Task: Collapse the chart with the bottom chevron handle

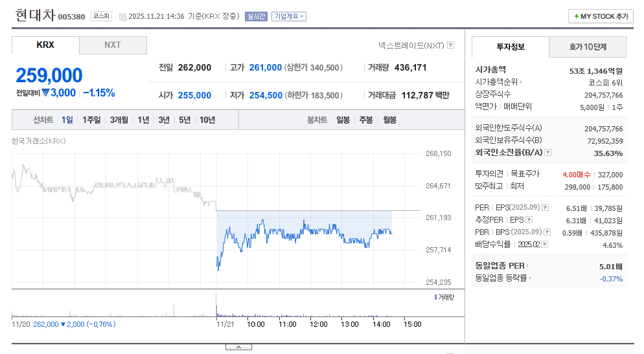Action: coord(238,348)
